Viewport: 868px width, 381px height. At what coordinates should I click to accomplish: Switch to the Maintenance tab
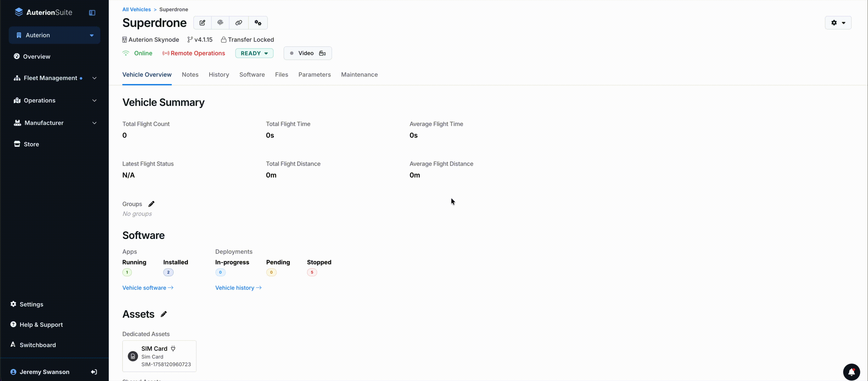pos(359,75)
